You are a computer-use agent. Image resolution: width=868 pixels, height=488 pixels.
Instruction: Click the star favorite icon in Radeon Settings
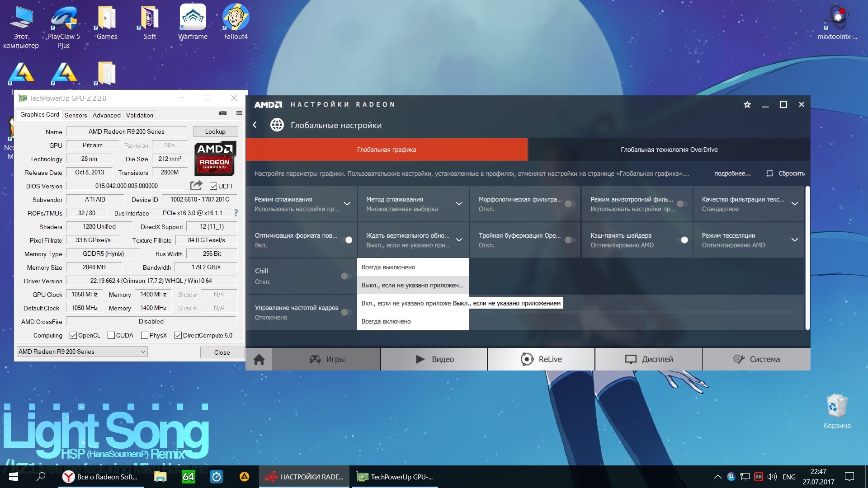coord(747,104)
